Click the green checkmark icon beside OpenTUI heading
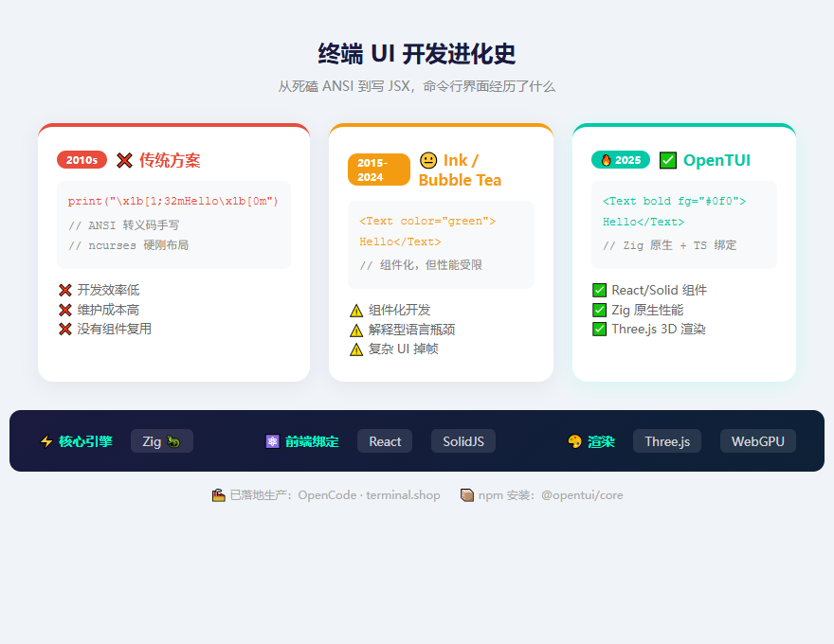834x644 pixels. 668,160
